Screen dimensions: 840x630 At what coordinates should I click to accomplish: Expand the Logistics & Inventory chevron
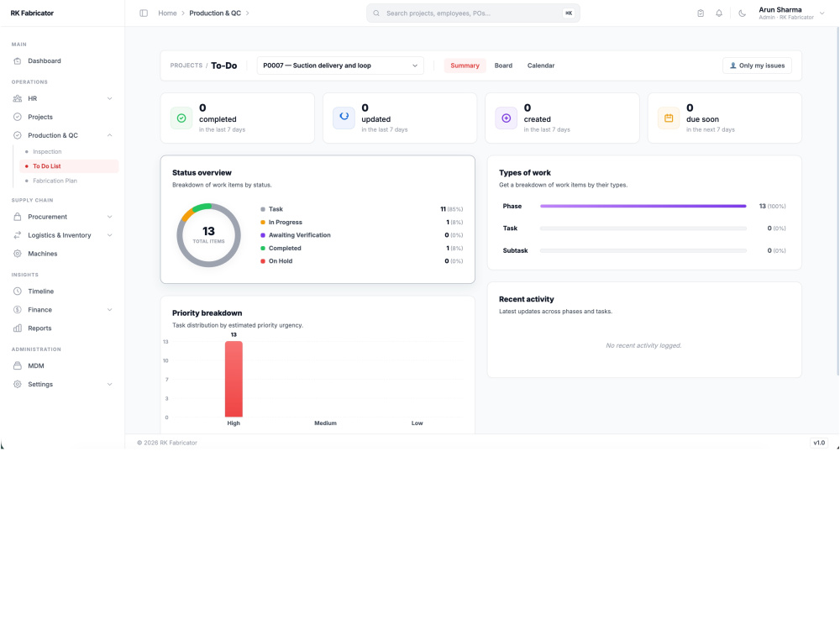(109, 235)
